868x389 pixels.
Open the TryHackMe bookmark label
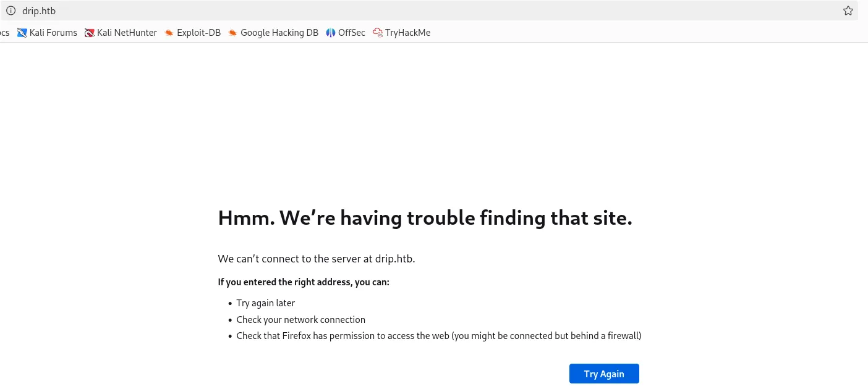407,33
